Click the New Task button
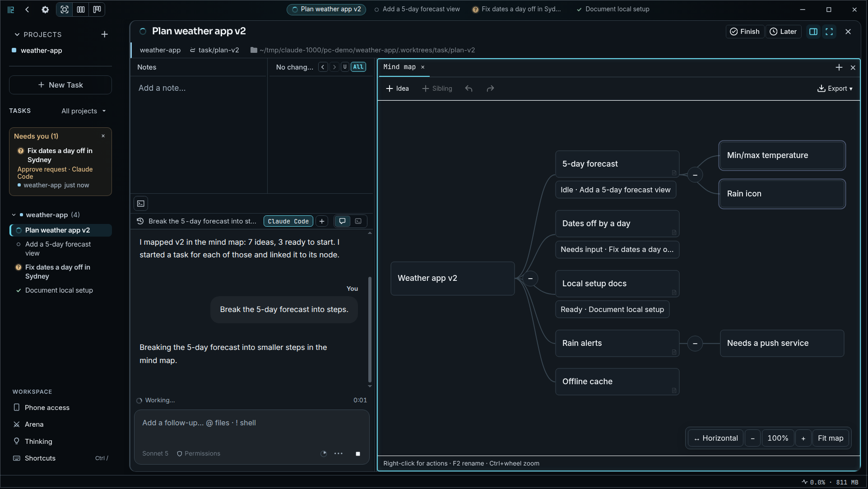 60,85
